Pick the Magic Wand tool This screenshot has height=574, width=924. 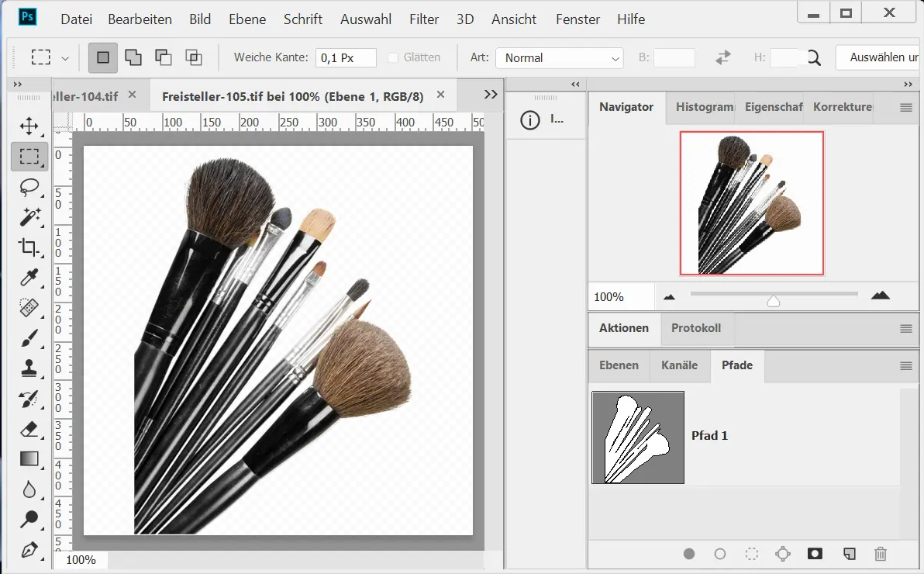pyautogui.click(x=29, y=217)
